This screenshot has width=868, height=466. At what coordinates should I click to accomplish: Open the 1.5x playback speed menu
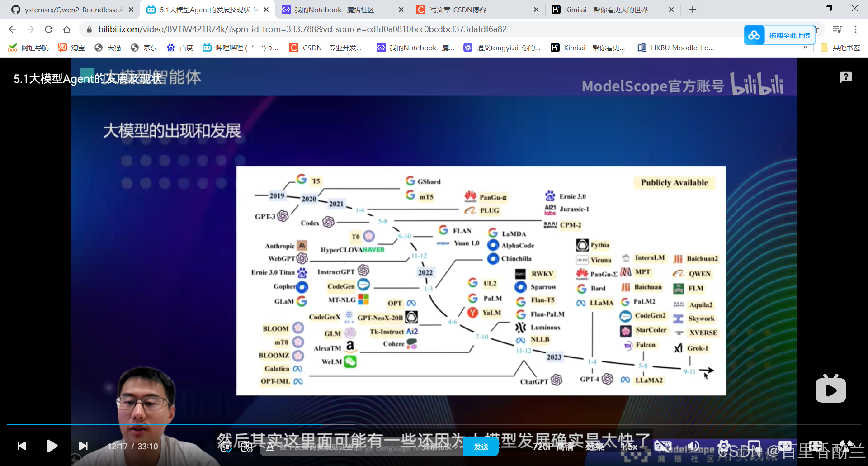pos(629,447)
